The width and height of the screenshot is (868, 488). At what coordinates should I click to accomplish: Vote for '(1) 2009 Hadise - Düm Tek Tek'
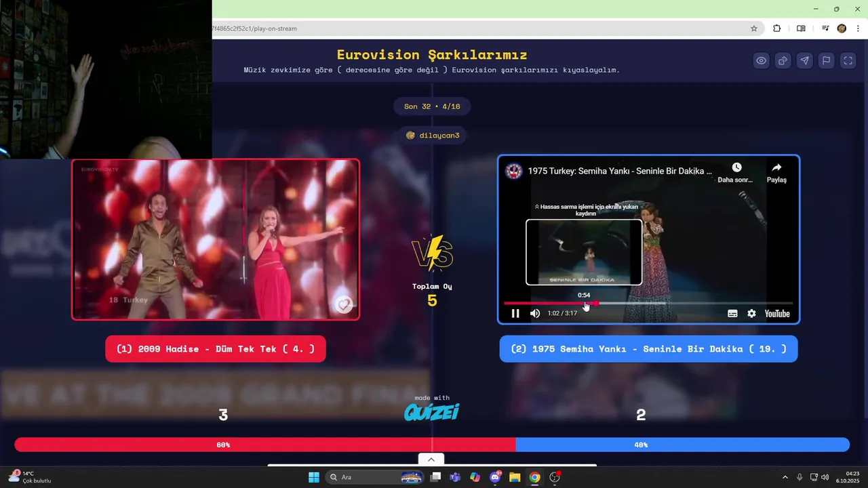coord(216,349)
